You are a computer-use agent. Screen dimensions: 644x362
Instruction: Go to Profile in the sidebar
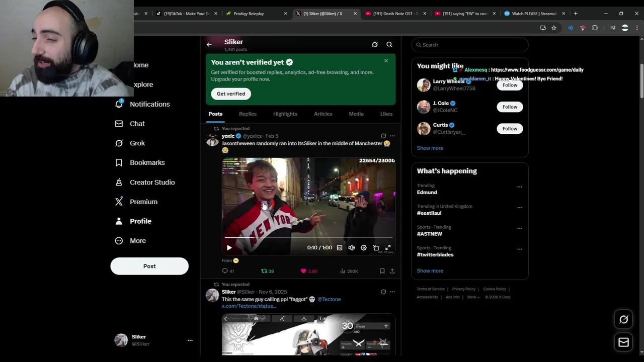click(133, 221)
